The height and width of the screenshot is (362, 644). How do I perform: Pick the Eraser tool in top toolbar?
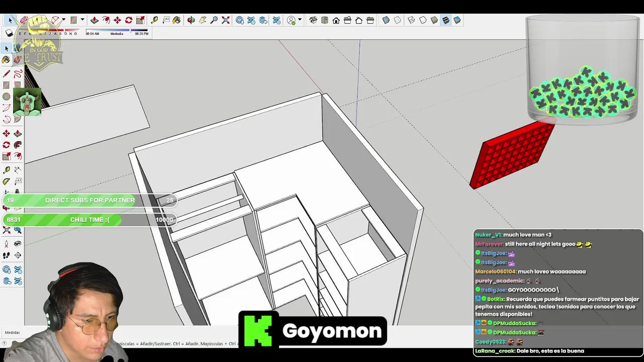click(24, 20)
